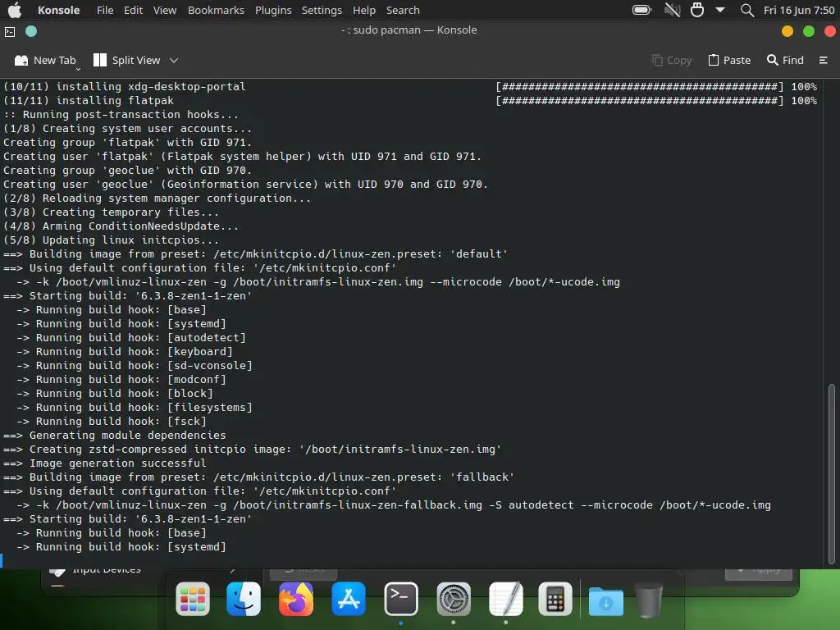Click the Paste button
Image resolution: width=840 pixels, height=630 pixels.
coord(729,60)
